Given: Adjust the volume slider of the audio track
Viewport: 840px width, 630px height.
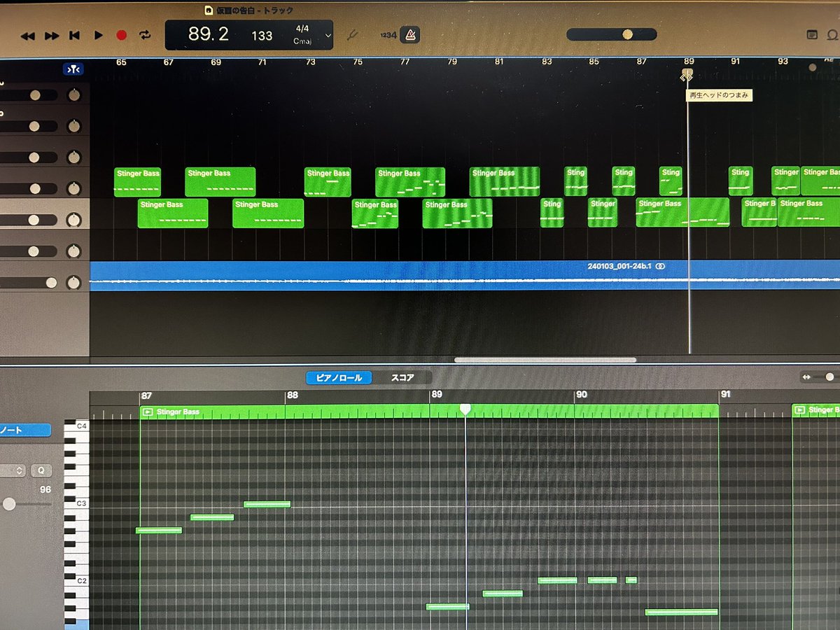Looking at the screenshot, I should click(x=29, y=283).
